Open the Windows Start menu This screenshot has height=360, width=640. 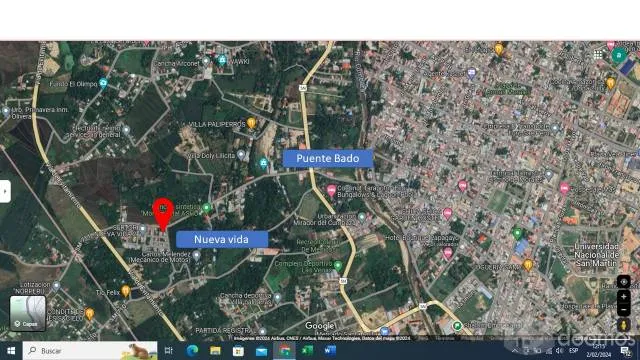click(x=11, y=351)
